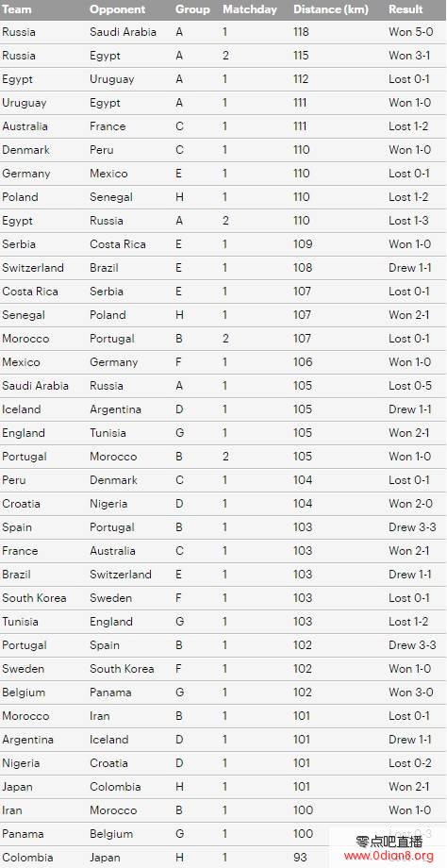Click the Drew 3-3 result for Spain

click(x=412, y=527)
